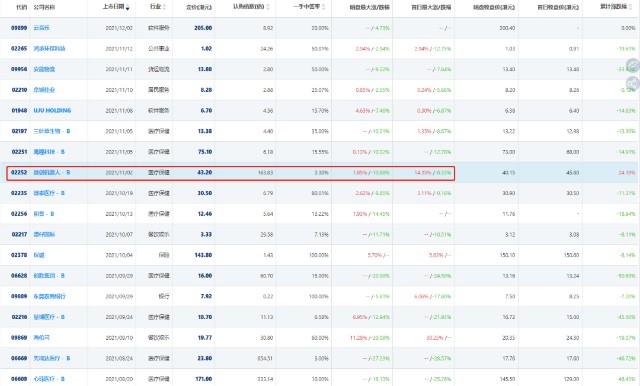Click the dark-pool close price 200.40
Image resolution: width=640 pixels, height=386 pixels.
[507, 28]
